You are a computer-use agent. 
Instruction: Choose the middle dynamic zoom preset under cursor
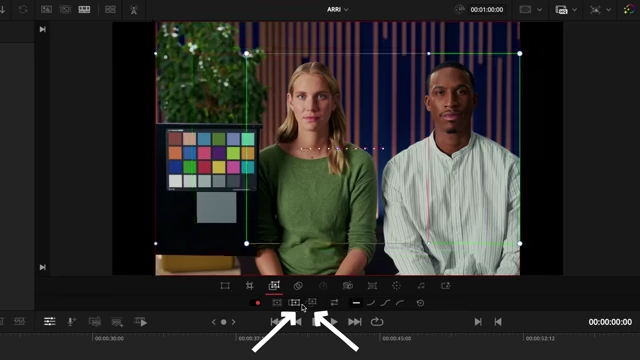(x=294, y=302)
